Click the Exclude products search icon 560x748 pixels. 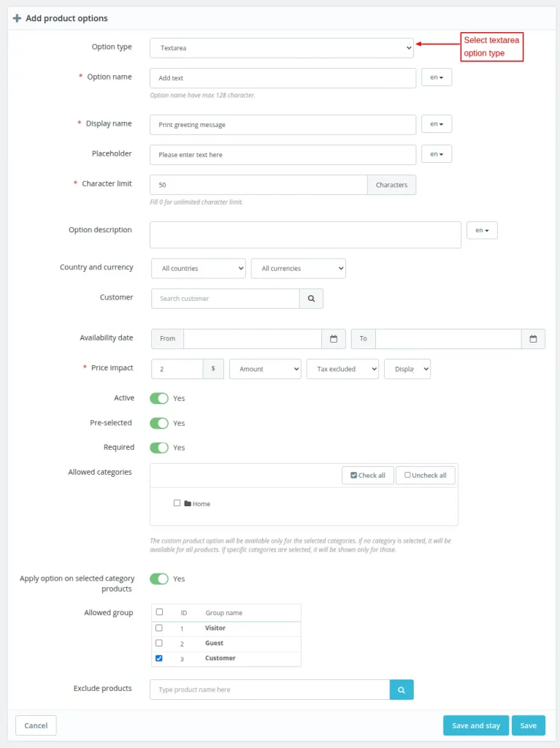point(402,690)
